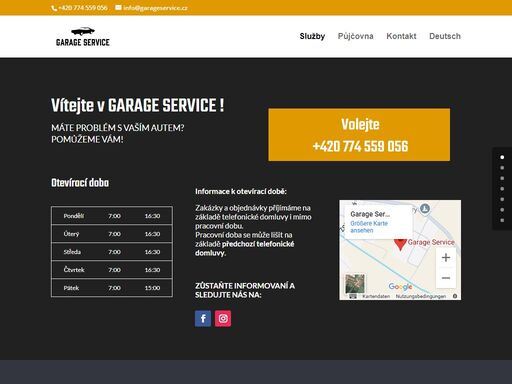This screenshot has width=512, height=384.
Task: Click the 15:00 closing time for Pátek
Action: (152, 288)
